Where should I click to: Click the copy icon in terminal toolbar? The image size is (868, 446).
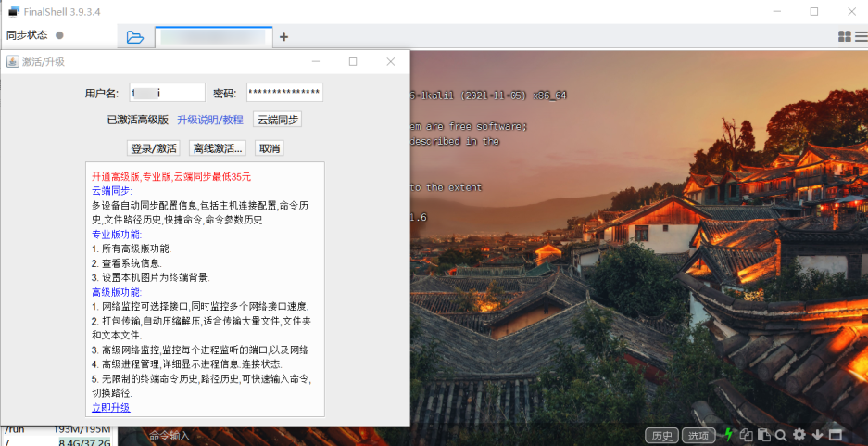tap(747, 435)
